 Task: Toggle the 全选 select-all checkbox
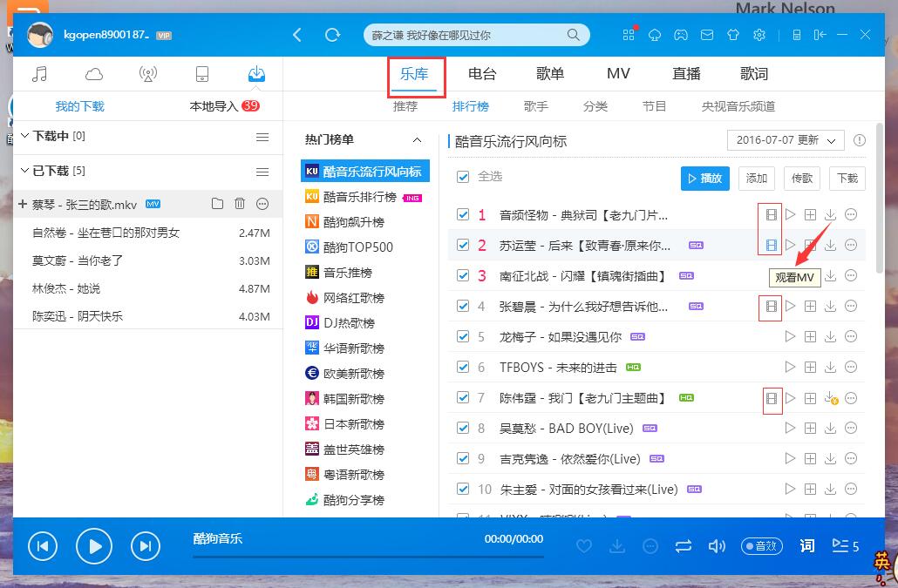click(x=463, y=177)
